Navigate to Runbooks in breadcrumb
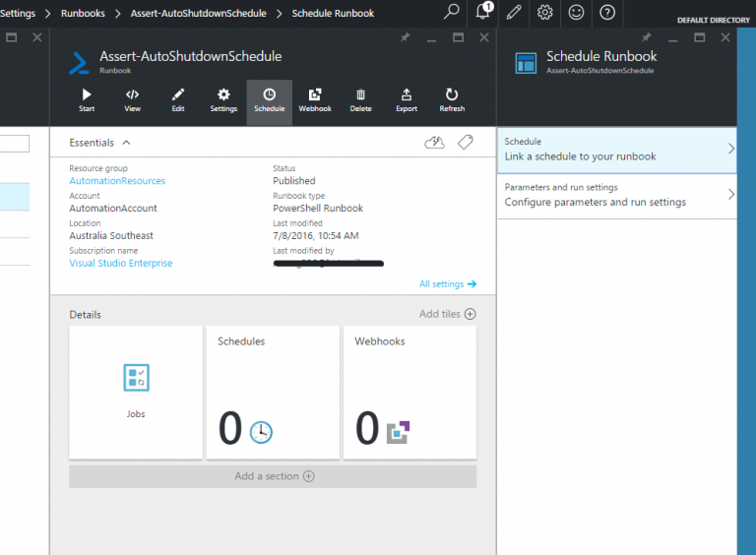 tap(83, 14)
